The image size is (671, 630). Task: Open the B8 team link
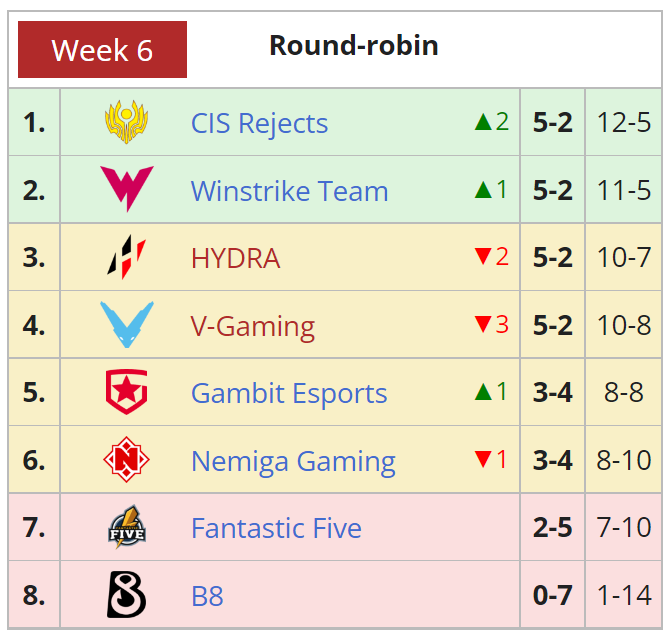[207, 596]
